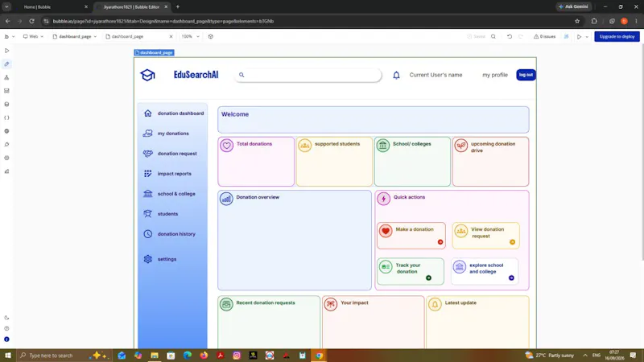Toggle dark mode moon icon in the editor
The width and height of the screenshot is (644, 362).
coord(6,318)
